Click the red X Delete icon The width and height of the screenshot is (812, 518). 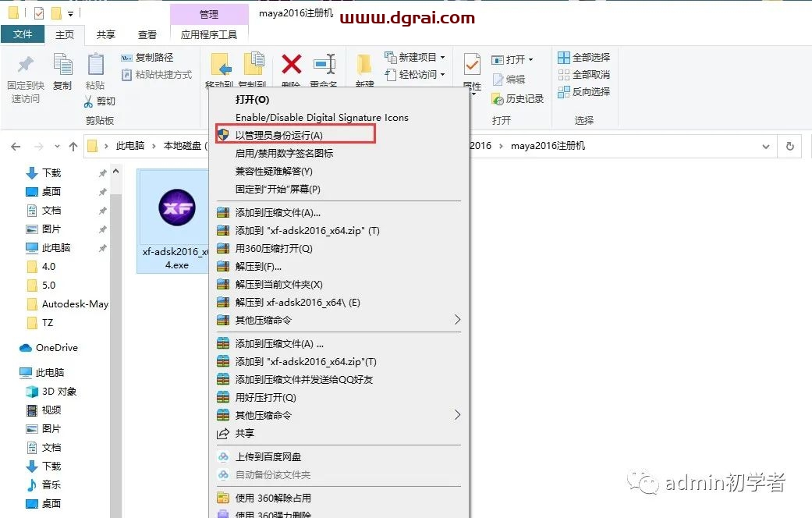click(292, 65)
